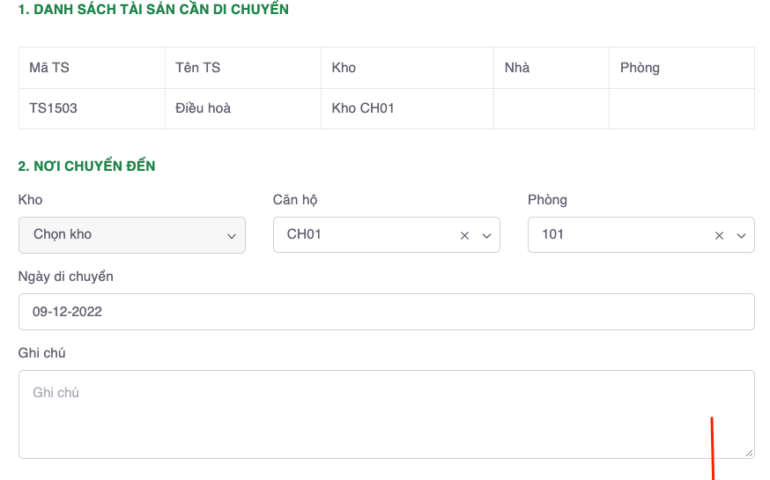Image resolution: width=770 pixels, height=480 pixels.
Task: Clear the CH01 selection in Căn hộ
Action: point(464,236)
